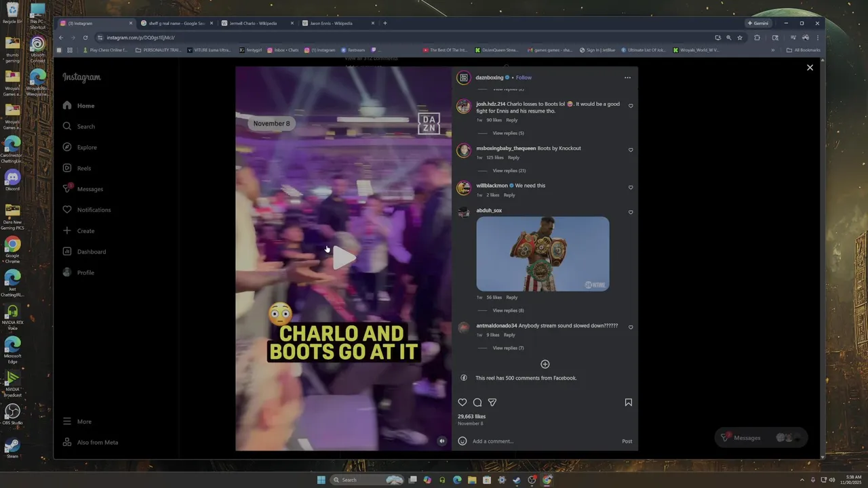Image resolution: width=868 pixels, height=488 pixels.
Task: Switch to Jaron Ennis Wikipedia tab
Action: pos(337,23)
